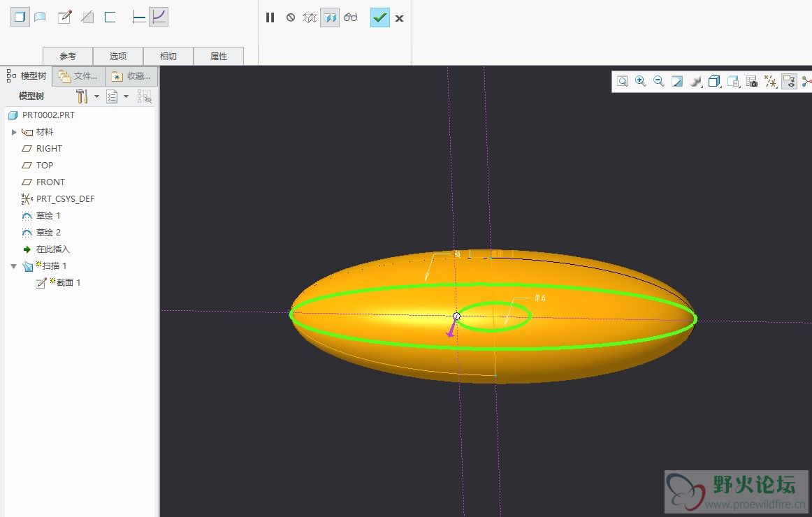Viewport: 812px width, 517px height.
Task: Pause the sweep feature tool
Action: (x=270, y=17)
